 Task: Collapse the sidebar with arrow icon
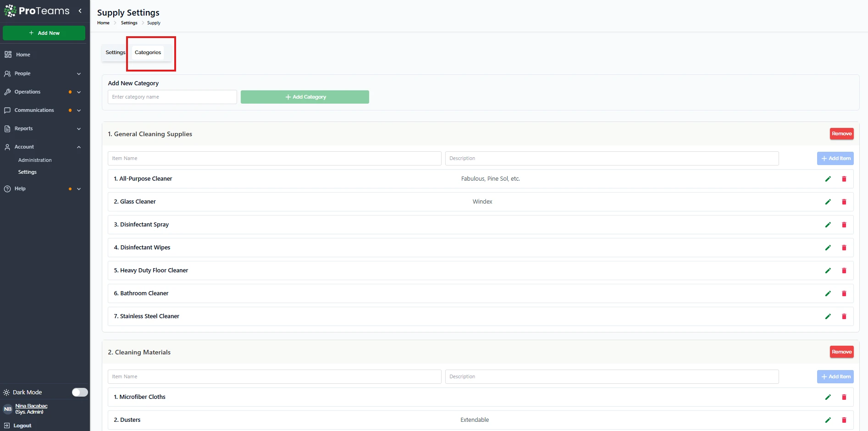point(80,11)
